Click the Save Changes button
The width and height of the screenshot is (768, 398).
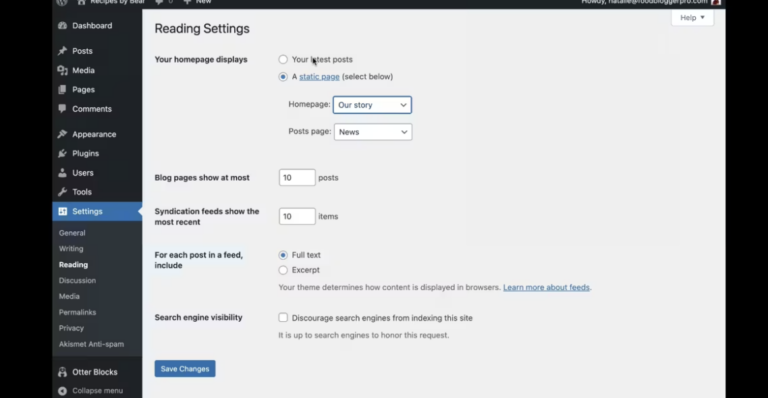(185, 369)
